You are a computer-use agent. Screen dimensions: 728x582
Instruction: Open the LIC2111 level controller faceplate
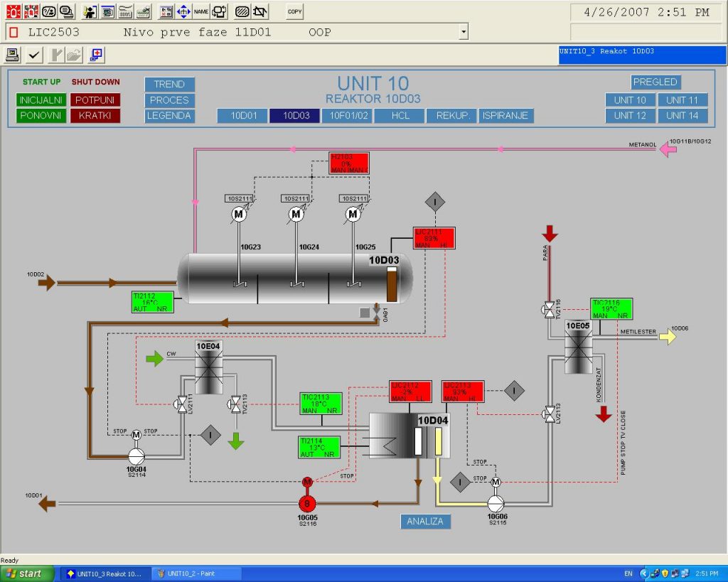click(x=434, y=238)
